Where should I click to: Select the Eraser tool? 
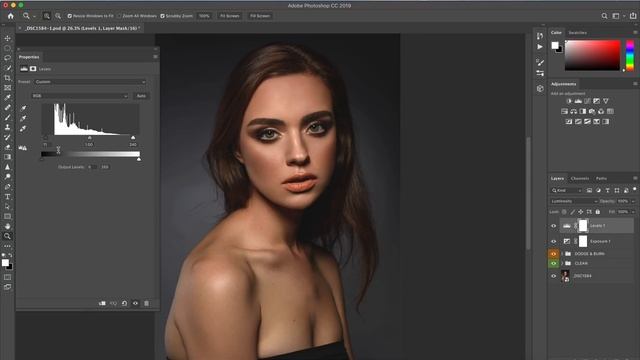point(7,147)
